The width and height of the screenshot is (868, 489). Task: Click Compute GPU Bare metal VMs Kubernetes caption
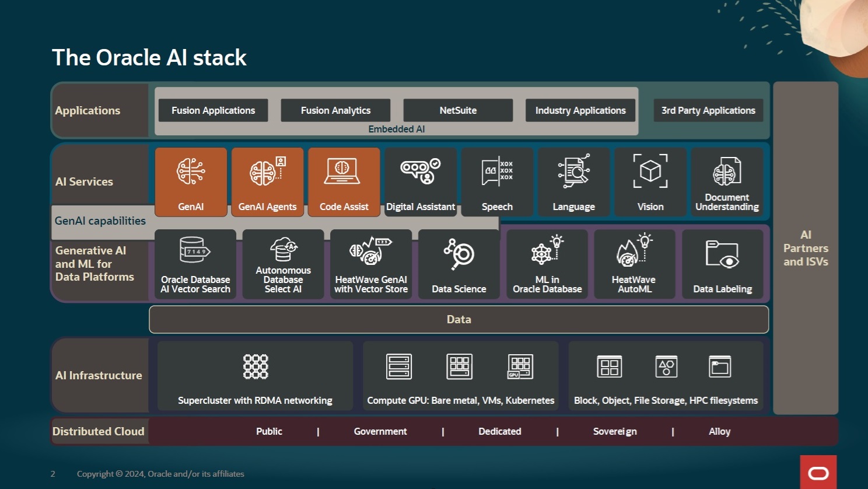461,400
